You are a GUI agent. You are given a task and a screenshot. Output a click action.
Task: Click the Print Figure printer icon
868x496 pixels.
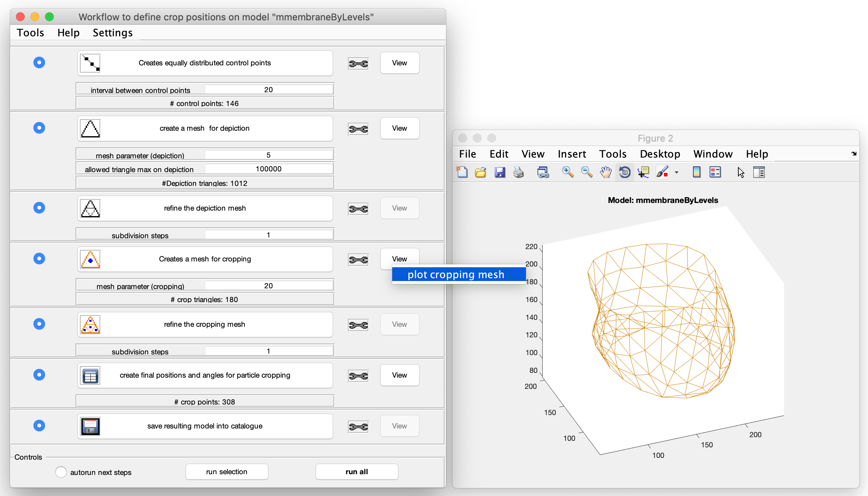point(518,172)
